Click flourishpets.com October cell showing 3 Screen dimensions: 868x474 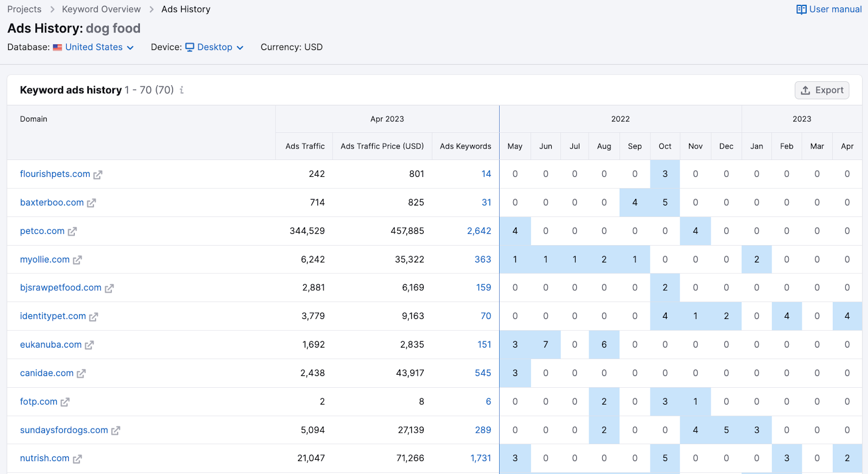(x=665, y=174)
